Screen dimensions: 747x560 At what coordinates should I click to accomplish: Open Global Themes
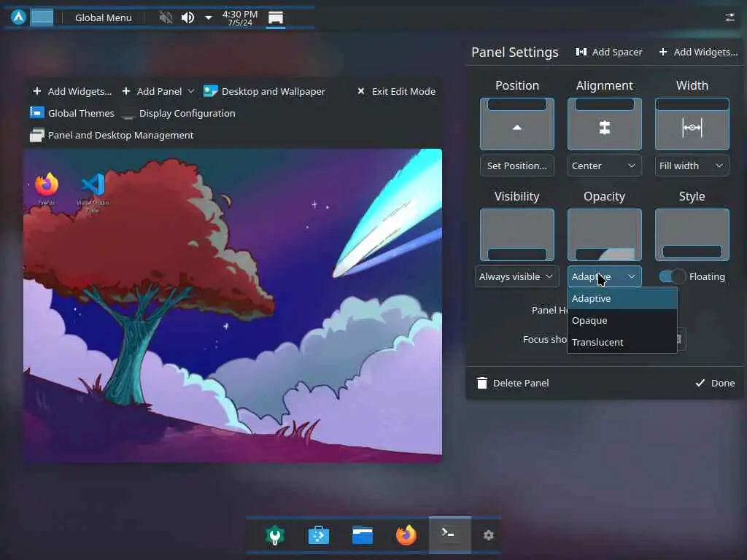click(x=72, y=113)
